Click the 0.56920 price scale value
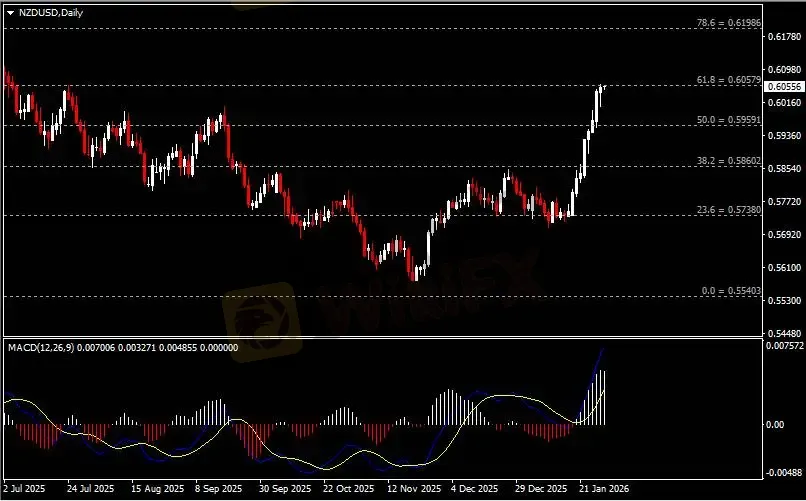Screen dimensions: 806x501 (784, 234)
